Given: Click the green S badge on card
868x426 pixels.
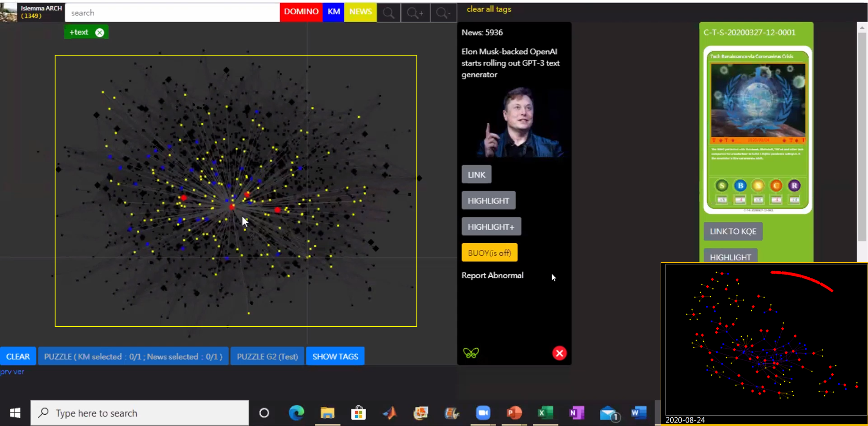Looking at the screenshot, I should click(722, 186).
